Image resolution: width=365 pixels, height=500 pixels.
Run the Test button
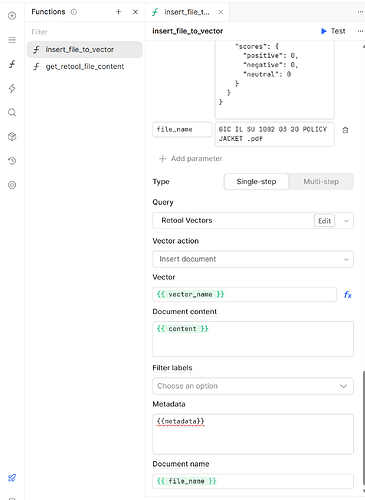333,31
